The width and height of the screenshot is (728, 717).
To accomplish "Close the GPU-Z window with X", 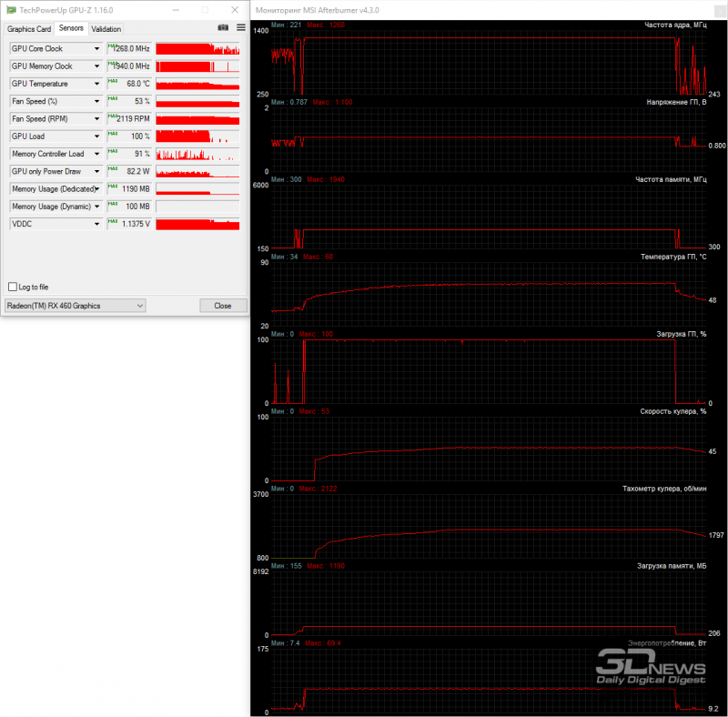I will (235, 10).
